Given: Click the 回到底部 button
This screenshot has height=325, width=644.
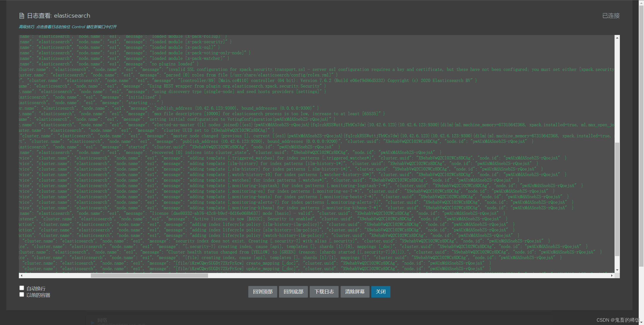Looking at the screenshot, I should 293,292.
